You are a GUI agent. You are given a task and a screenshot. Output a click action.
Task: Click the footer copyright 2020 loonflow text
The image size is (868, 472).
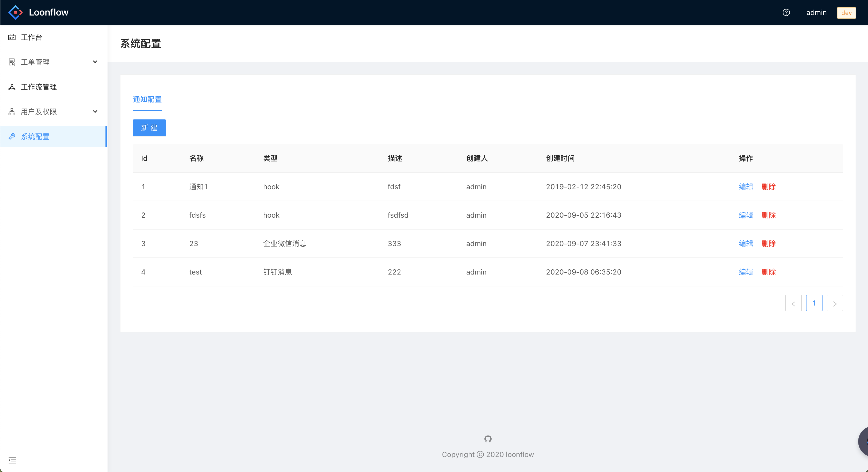[x=488, y=454]
